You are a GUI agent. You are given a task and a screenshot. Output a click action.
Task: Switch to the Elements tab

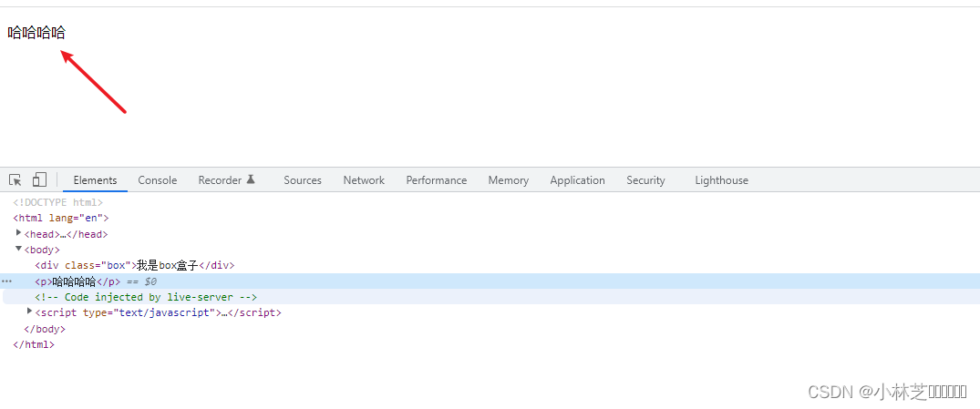[95, 179]
